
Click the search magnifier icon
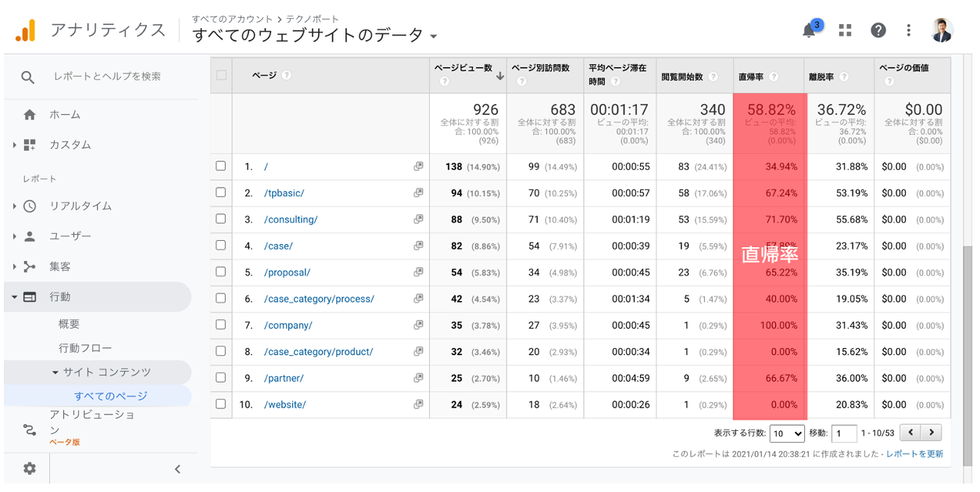point(28,77)
